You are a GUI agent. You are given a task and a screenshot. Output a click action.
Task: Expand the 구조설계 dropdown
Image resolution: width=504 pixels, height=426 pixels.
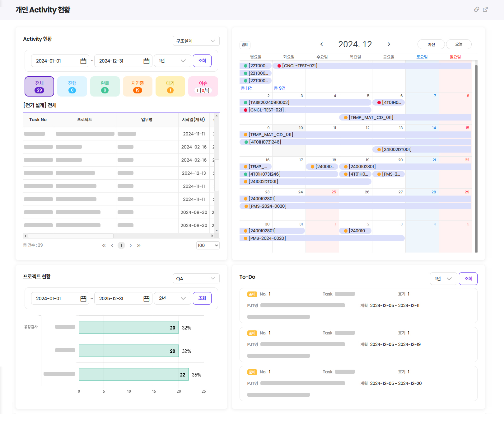196,41
